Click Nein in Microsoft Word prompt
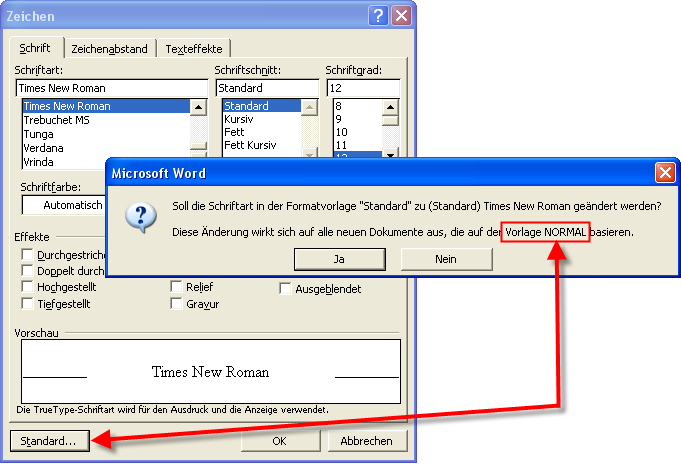This screenshot has height=464, width=681. [446, 259]
